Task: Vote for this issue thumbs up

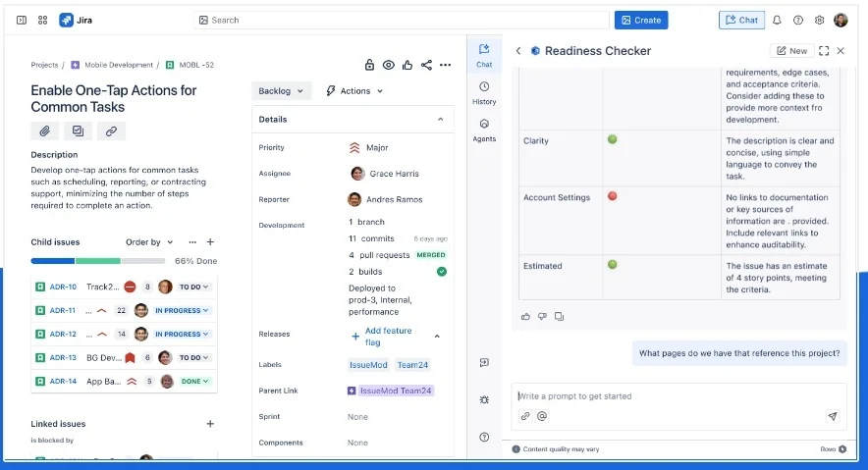Action: pos(407,65)
